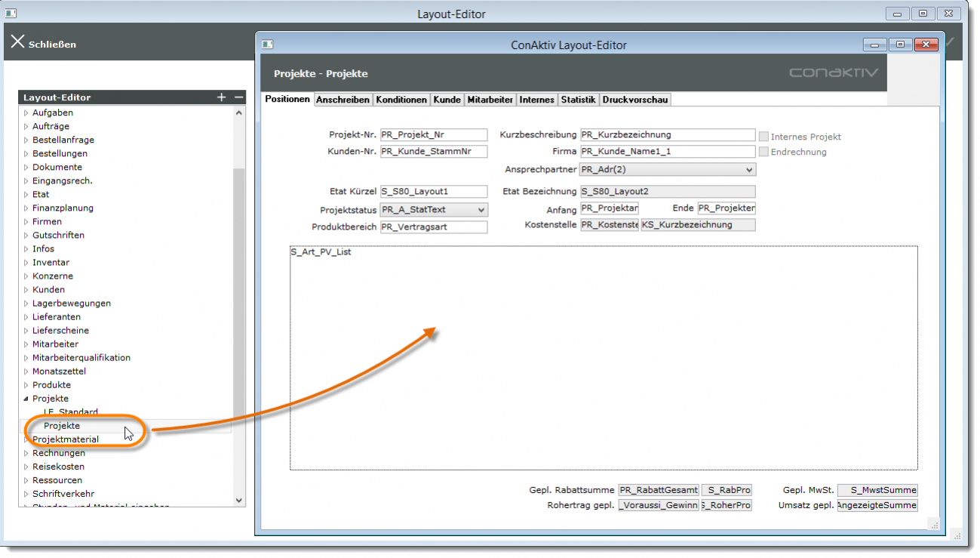Image resolution: width=980 pixels, height=558 pixels.
Task: Click the ConAktiv Layout-Editor window icon
Action: point(267,45)
